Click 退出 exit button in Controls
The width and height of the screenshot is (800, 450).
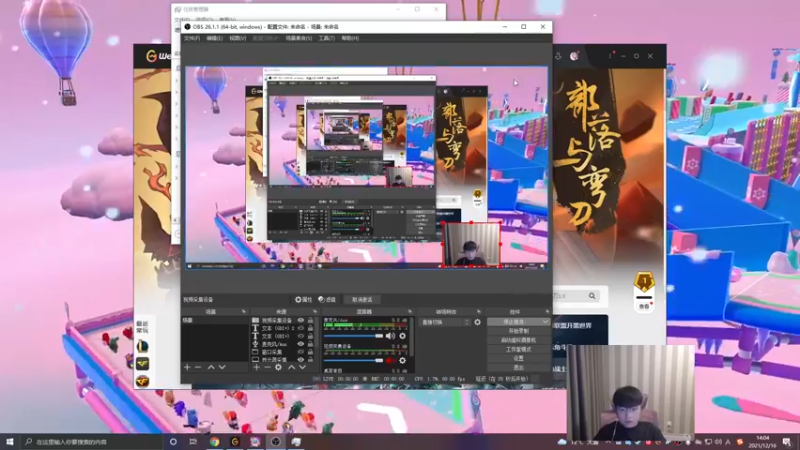click(x=518, y=367)
